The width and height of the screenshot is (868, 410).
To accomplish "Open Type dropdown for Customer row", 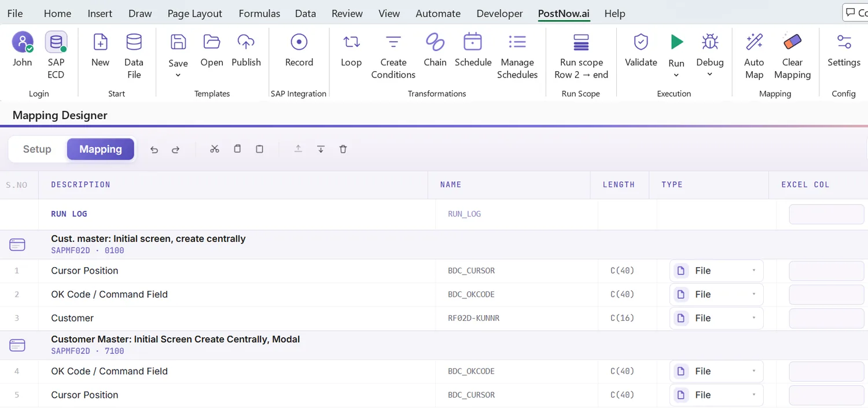I will [716, 318].
